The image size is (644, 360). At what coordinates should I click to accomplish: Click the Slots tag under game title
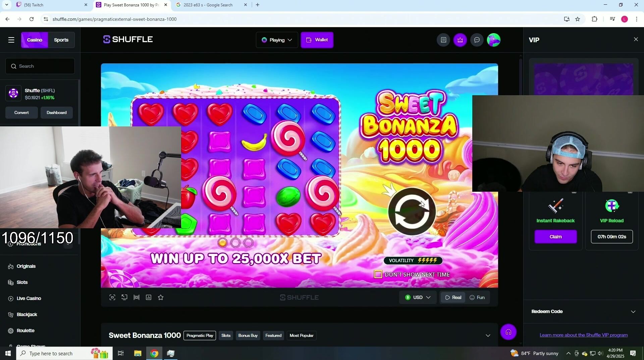(x=226, y=336)
